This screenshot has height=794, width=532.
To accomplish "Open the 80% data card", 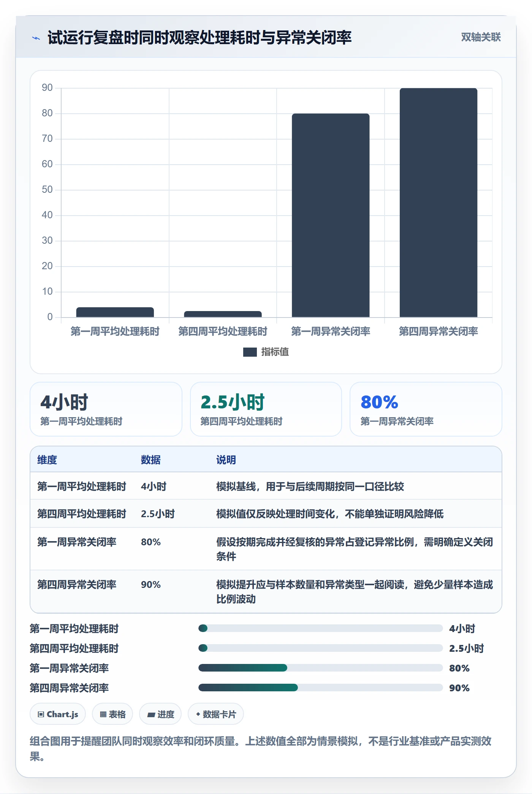I will tap(426, 409).
